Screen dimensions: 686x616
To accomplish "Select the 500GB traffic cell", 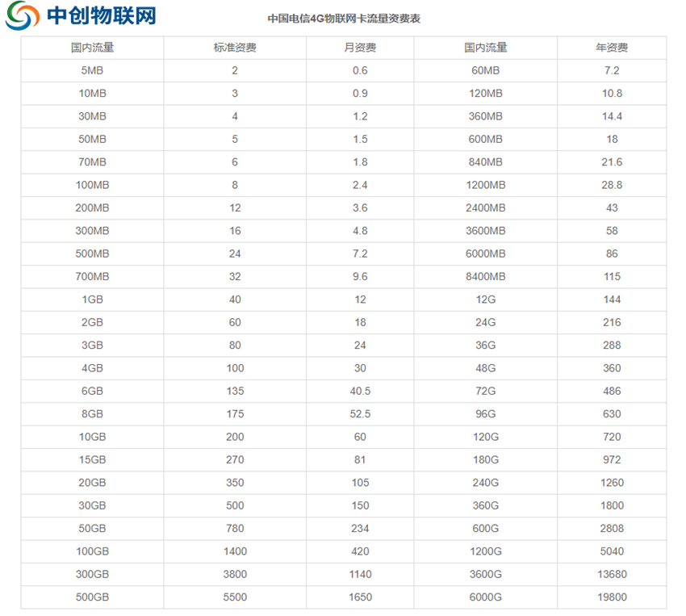I will pyautogui.click(x=92, y=597).
